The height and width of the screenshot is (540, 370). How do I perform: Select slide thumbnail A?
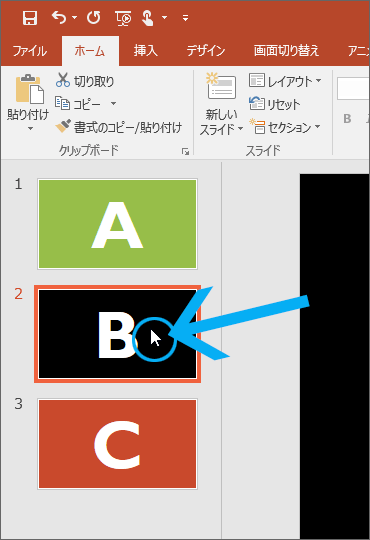tap(117, 224)
